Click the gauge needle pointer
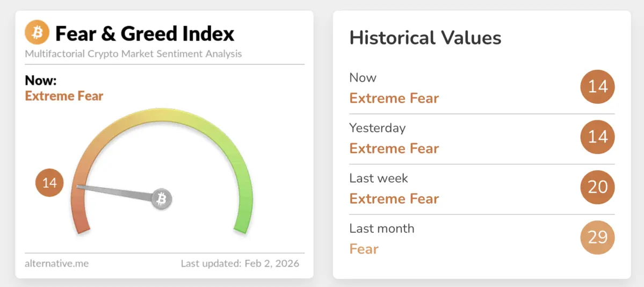Viewport: 644px width, 287px height. pos(114,192)
